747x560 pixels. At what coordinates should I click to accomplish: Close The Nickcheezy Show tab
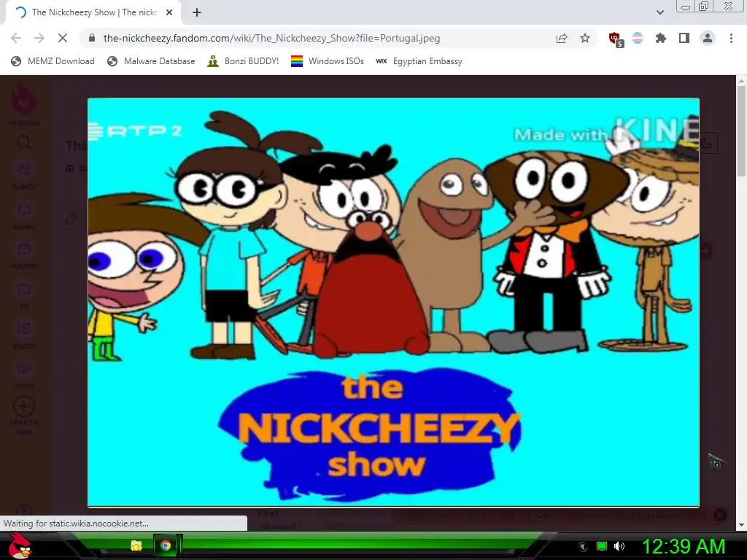pos(169,12)
